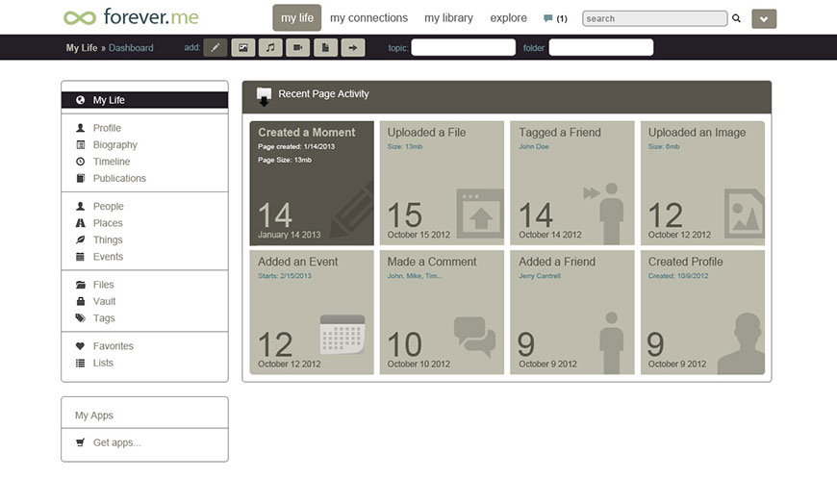Image resolution: width=837 pixels, height=504 pixels.
Task: Switch to the my connections tab
Action: (368, 18)
